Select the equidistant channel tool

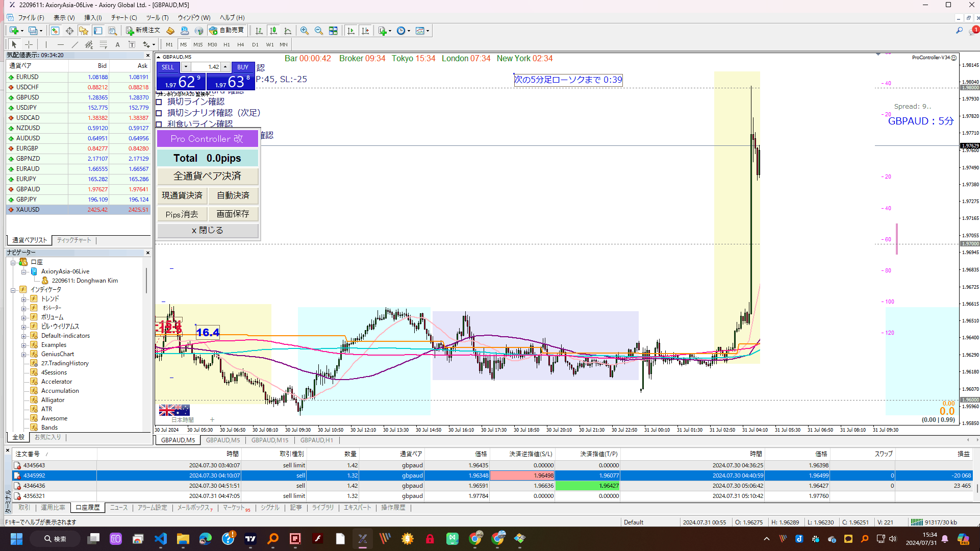point(89,44)
